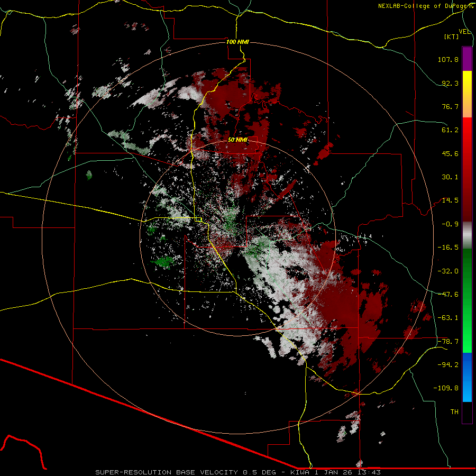Click the 92.3 legend value
The image size is (476, 476).
click(450, 83)
